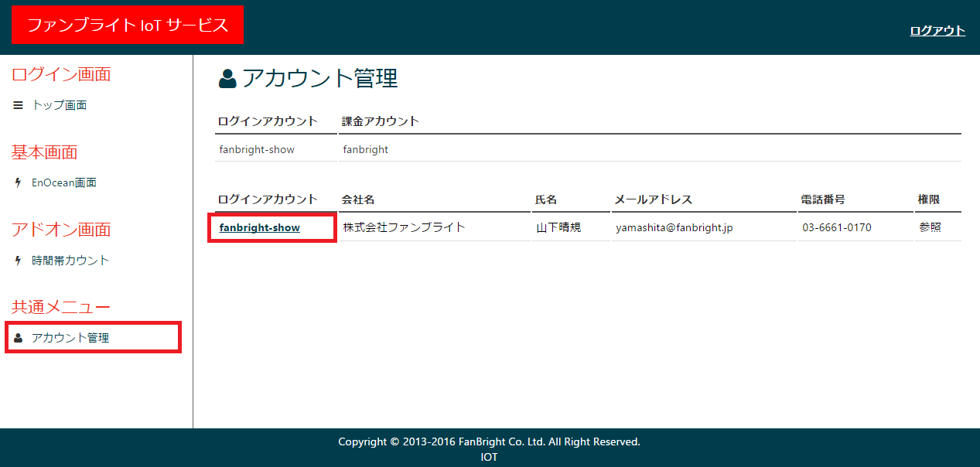Click the lightning icon beside 時間帯カウント

tap(18, 261)
